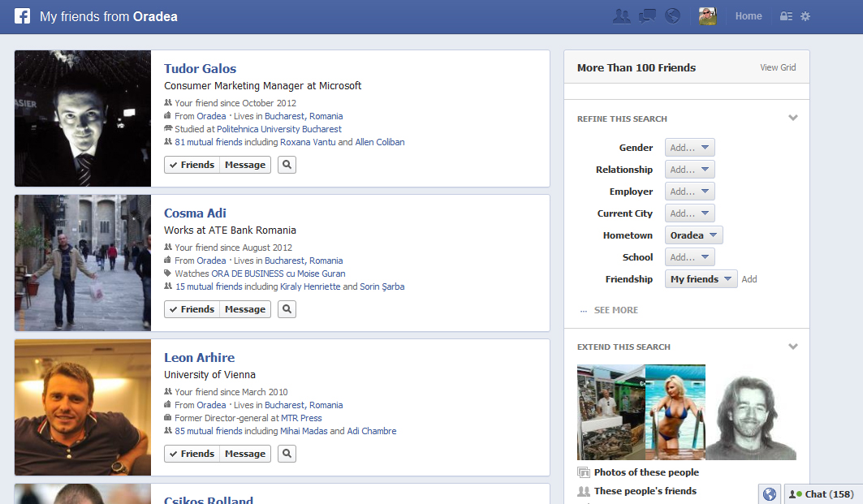
Task: Click the Facebook logo icon
Action: coord(22,16)
